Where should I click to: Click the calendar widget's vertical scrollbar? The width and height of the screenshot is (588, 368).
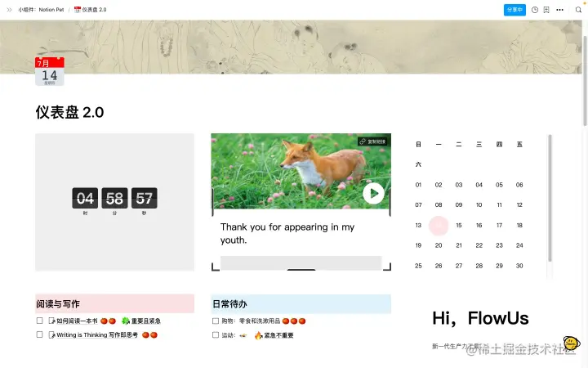point(550,198)
